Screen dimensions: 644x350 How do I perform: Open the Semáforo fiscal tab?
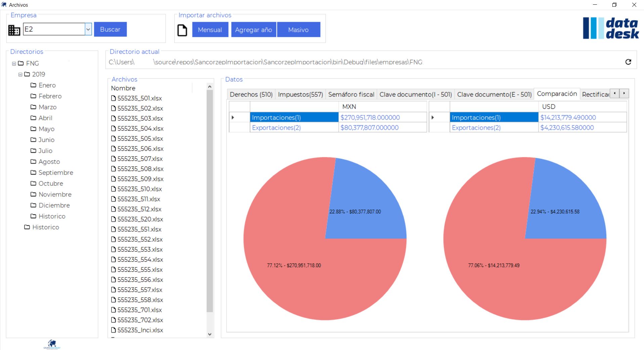point(351,94)
